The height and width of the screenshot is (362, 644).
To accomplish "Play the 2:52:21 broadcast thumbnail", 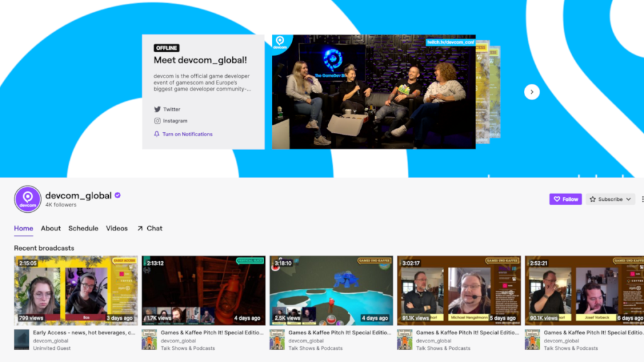I will tap(584, 290).
